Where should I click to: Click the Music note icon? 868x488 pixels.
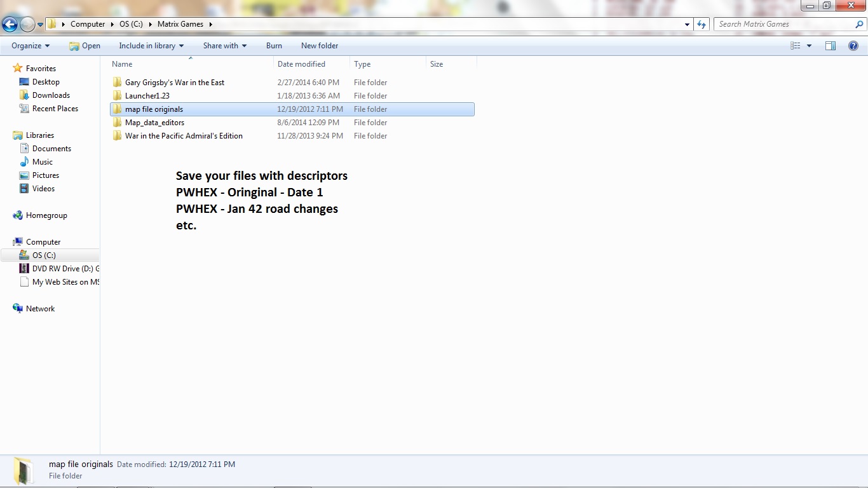(x=24, y=162)
